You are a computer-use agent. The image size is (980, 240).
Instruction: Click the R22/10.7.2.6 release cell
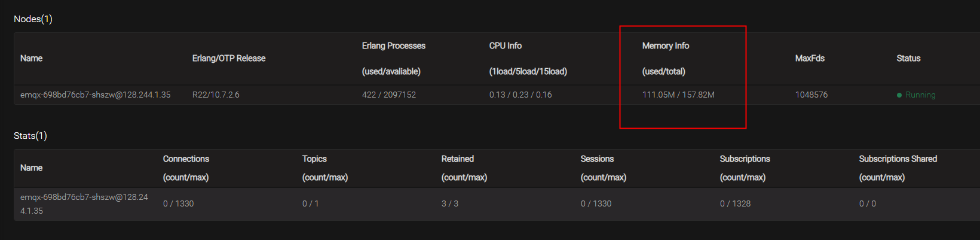click(x=216, y=95)
